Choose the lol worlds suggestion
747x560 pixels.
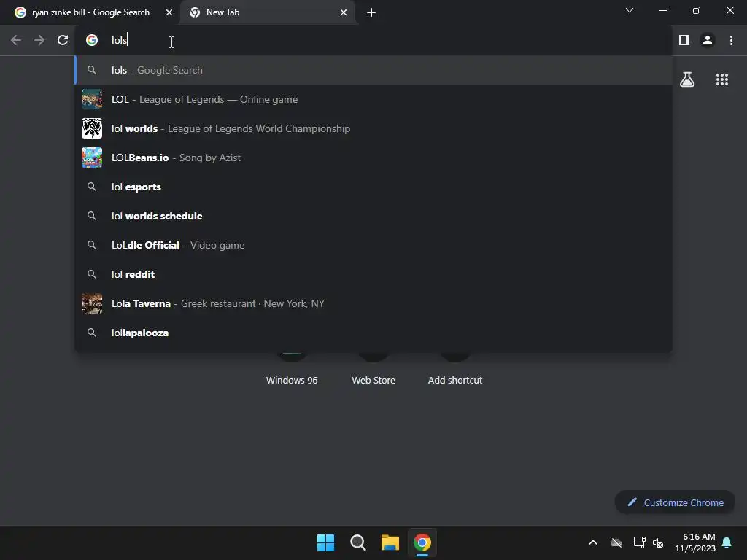coord(374,128)
